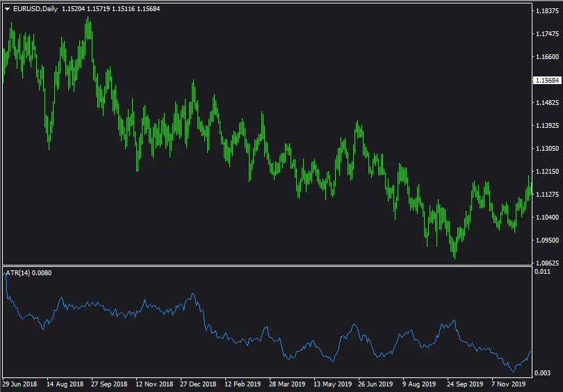Select the EURUSD,Daily chart title text
563x392 pixels.
[35, 9]
